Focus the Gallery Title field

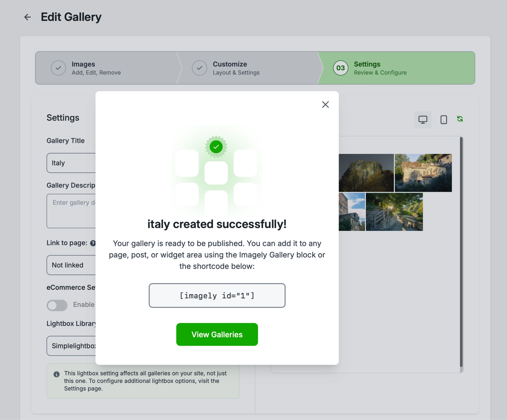point(71,163)
